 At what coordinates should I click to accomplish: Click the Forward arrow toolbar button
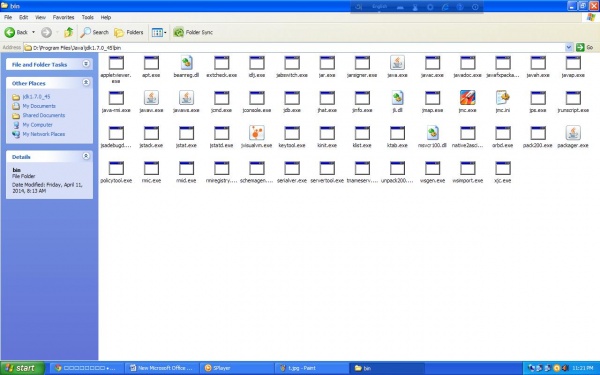tap(46, 33)
